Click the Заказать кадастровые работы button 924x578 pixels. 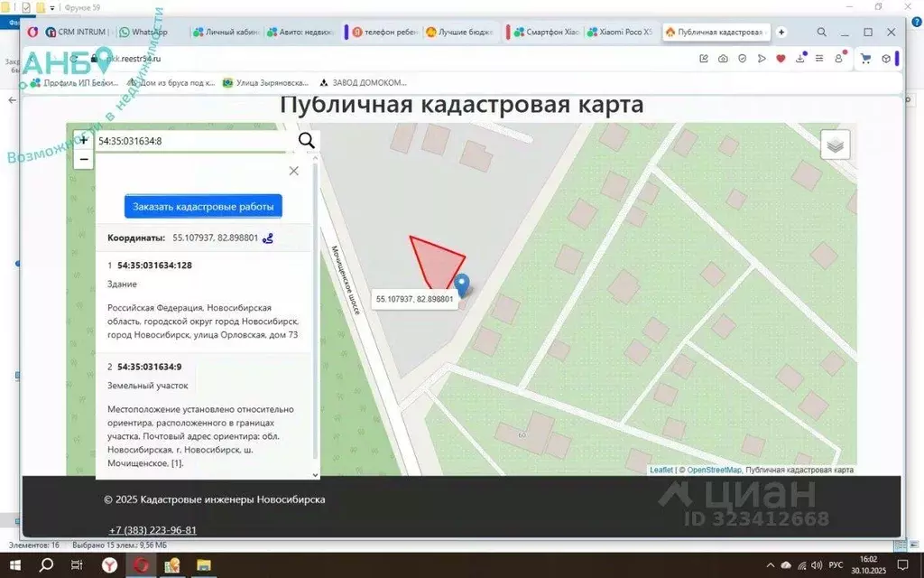[202, 206]
